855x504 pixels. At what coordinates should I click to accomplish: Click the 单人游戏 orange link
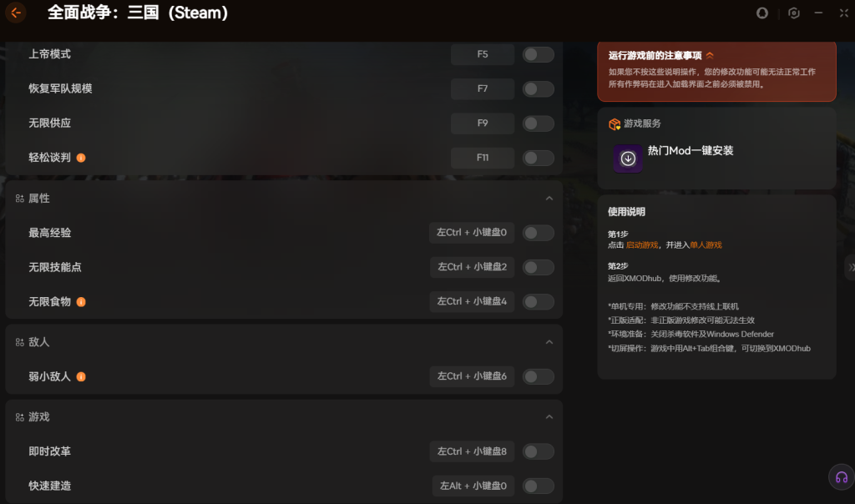point(706,245)
